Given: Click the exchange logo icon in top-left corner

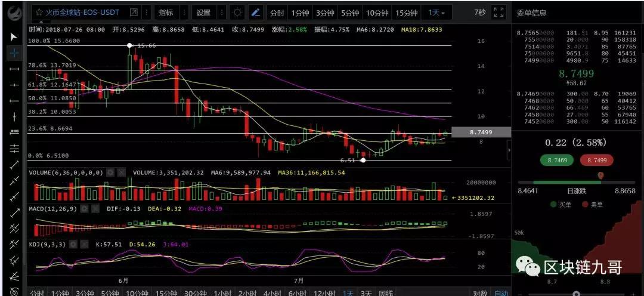Looking at the screenshot, I should pyautogui.click(x=16, y=13).
